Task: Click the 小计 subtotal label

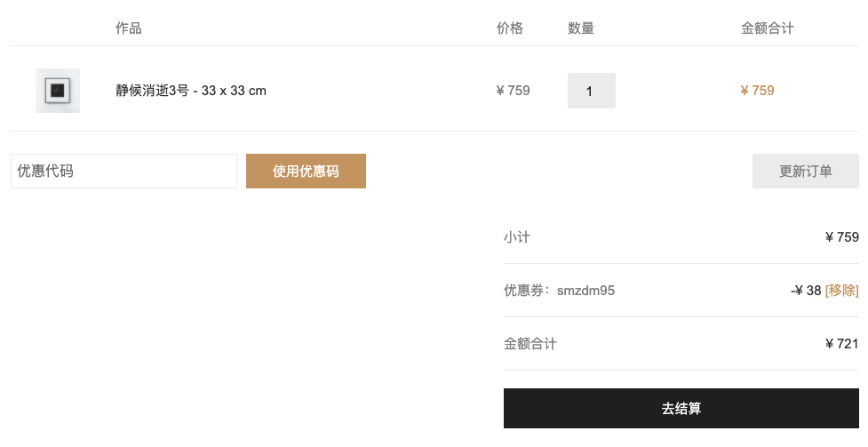Action: [517, 237]
